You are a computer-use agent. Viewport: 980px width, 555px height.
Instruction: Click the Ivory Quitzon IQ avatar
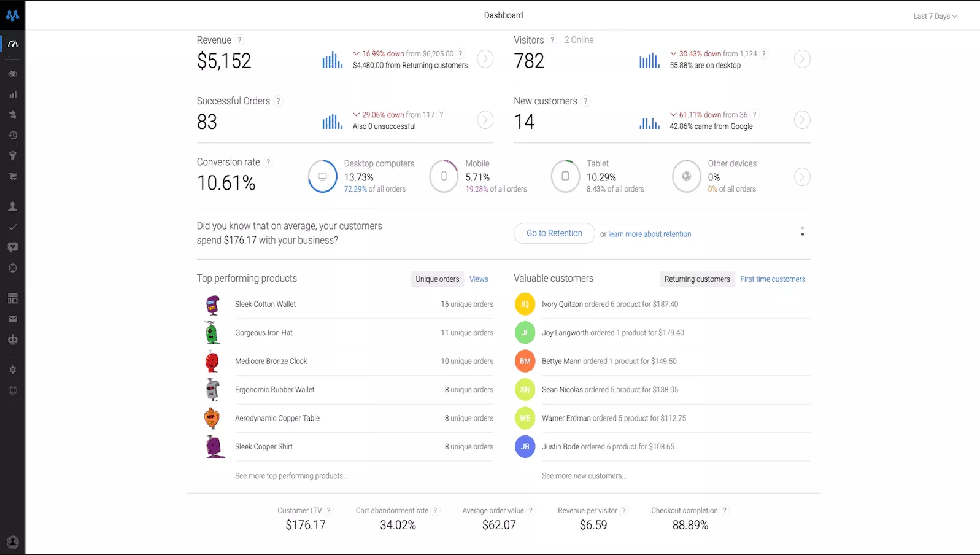[525, 305]
